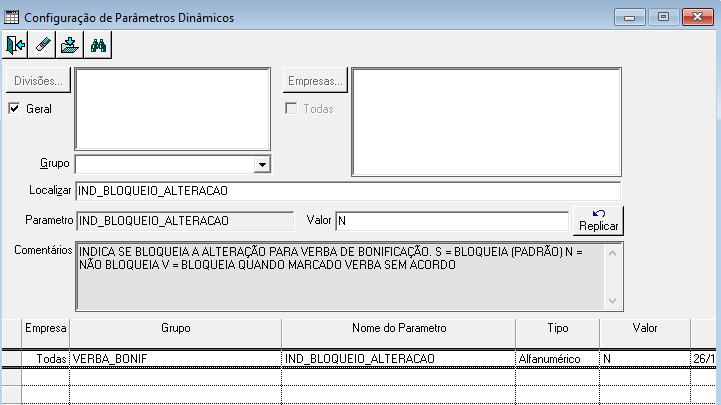
Task: Click the Replicar button
Action: [598, 221]
